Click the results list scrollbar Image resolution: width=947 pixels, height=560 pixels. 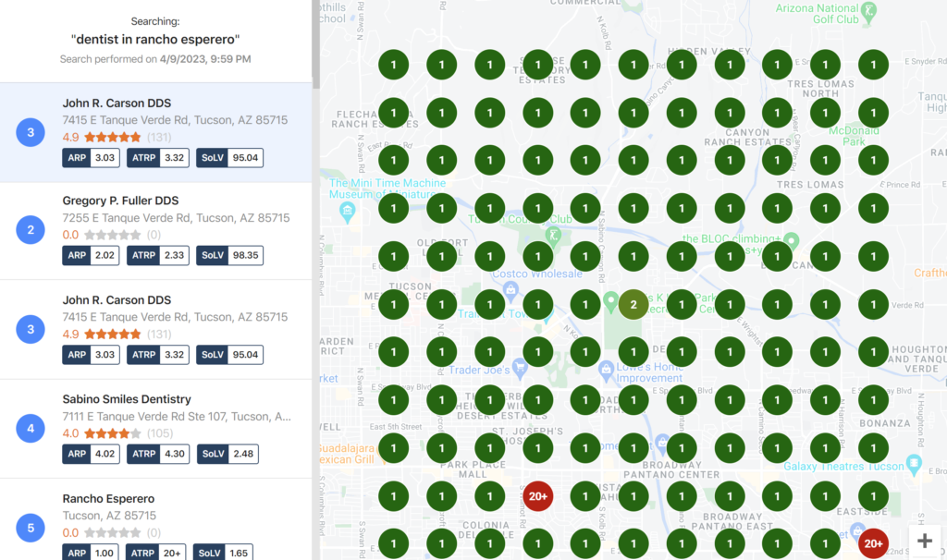(x=315, y=46)
